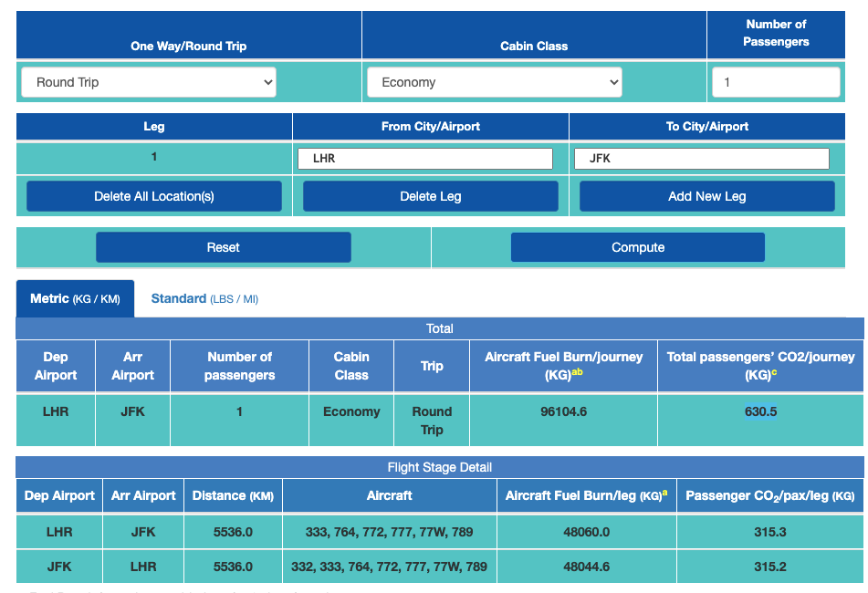868x593 pixels.
Task: Click the 48044.6 fuel burn cell
Action: pyautogui.click(x=587, y=567)
